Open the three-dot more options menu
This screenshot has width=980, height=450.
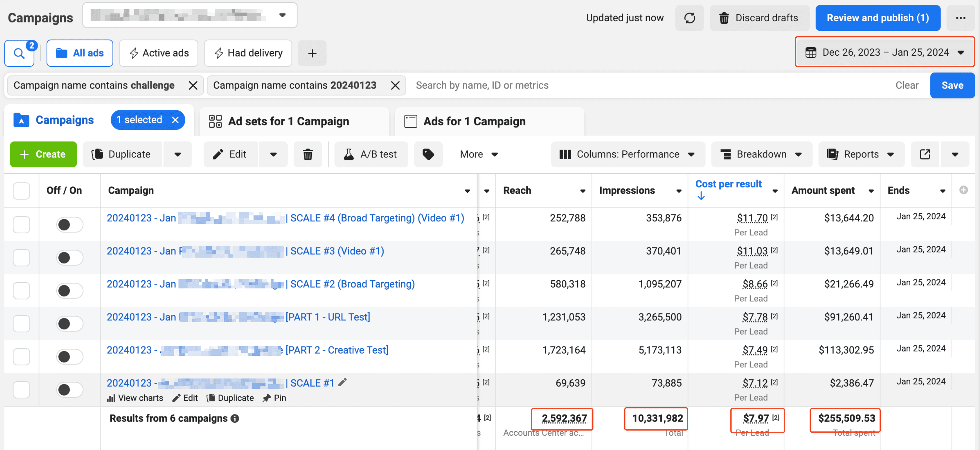click(x=961, y=18)
